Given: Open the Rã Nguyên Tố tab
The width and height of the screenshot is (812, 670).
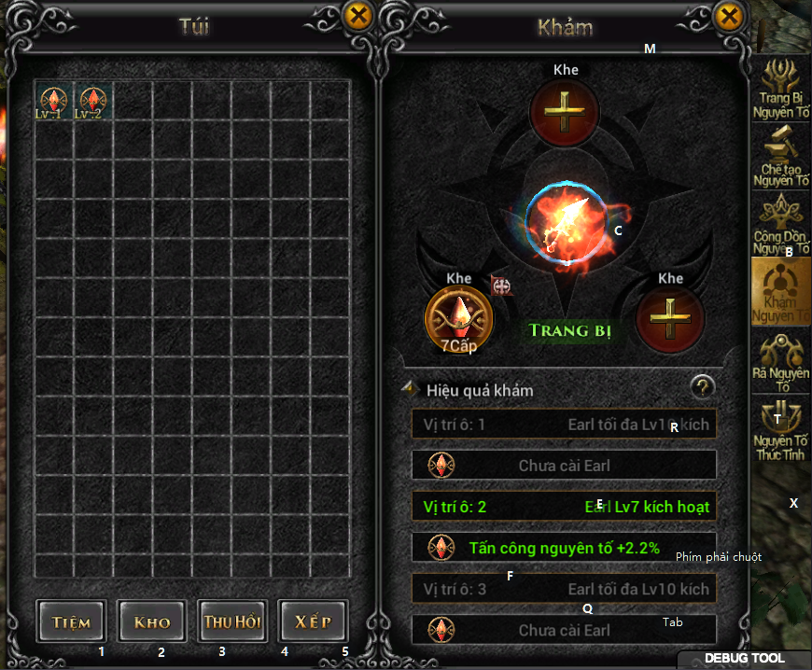Looking at the screenshot, I should [780, 361].
